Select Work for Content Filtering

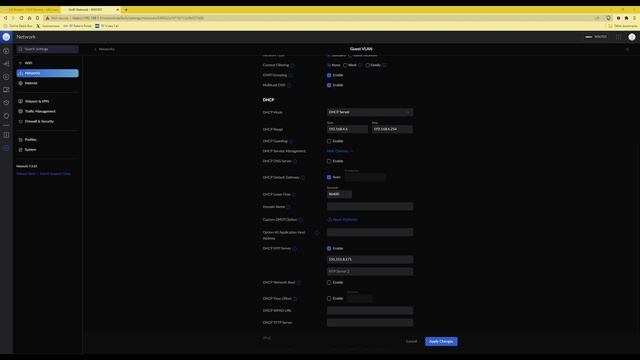point(345,65)
